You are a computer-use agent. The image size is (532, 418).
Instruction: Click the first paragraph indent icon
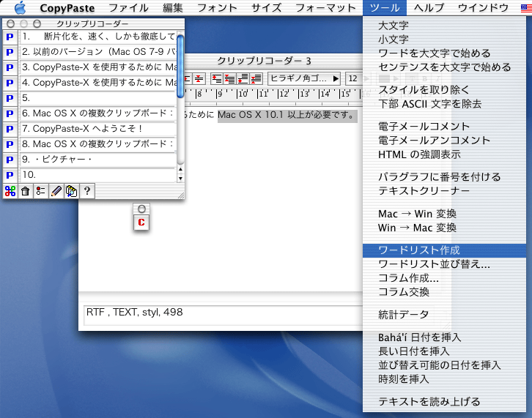coord(216,79)
